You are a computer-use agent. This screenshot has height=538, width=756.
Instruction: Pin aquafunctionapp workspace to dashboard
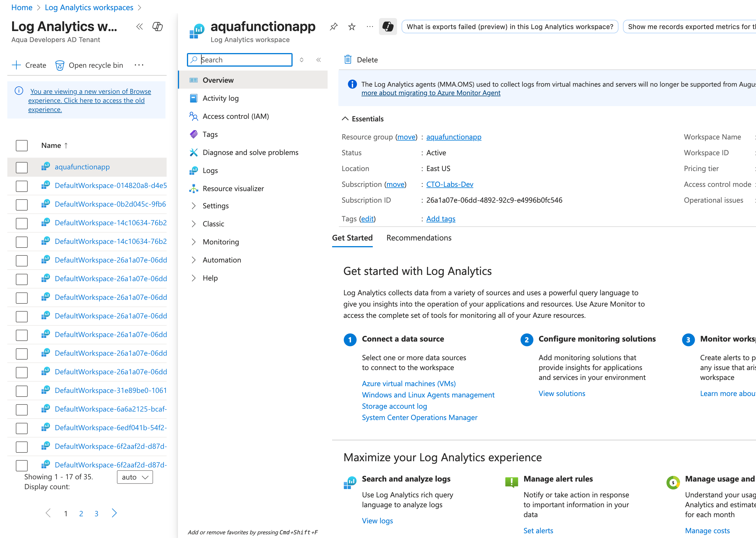pyautogui.click(x=334, y=27)
